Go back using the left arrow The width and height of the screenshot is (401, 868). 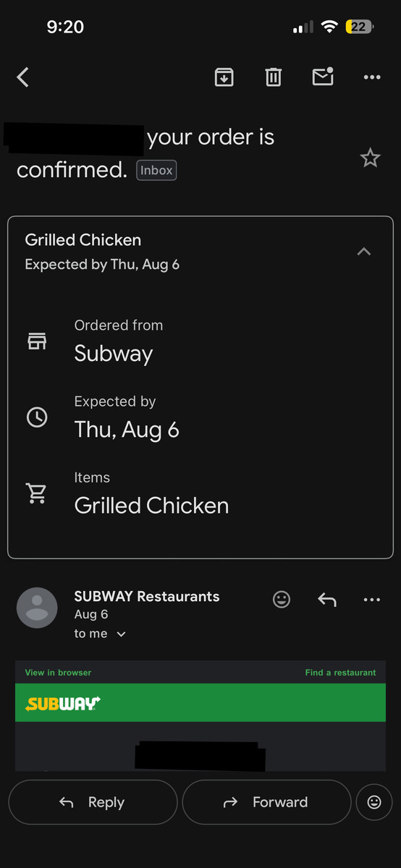click(23, 77)
